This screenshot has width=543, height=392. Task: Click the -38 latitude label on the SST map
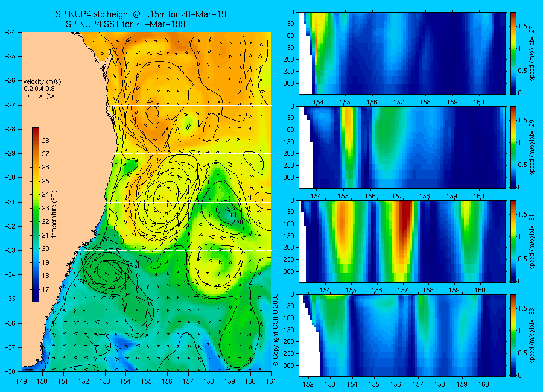pos(10,371)
